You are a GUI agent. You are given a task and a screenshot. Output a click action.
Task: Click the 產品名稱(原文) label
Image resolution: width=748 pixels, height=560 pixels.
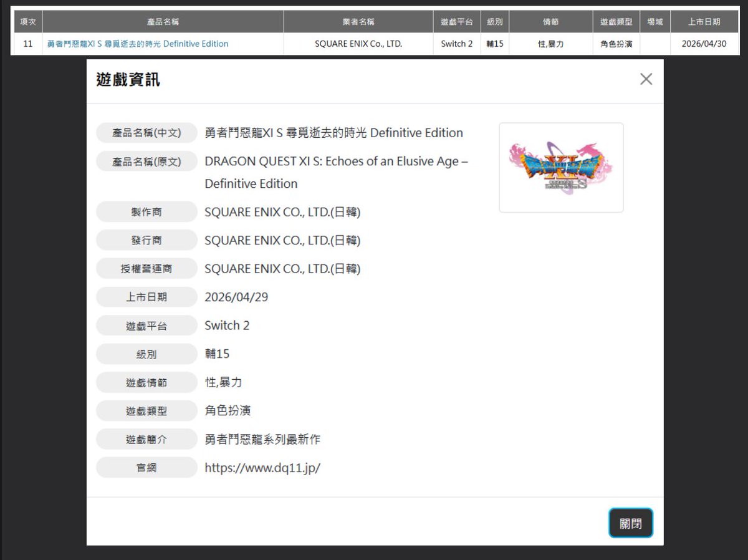[146, 162]
